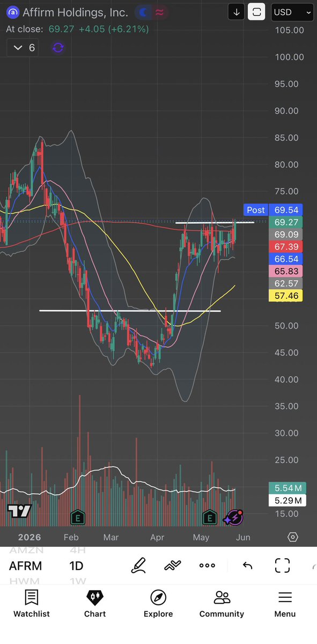Viewport: 317px width, 644px height.
Task: Open the three-dots more options
Action: pos(207,566)
